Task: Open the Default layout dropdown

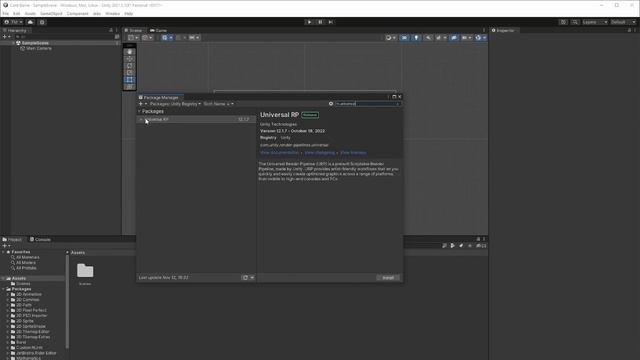Action: point(623,22)
